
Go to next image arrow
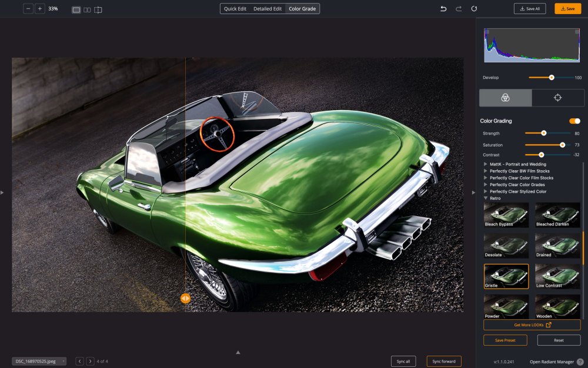pyautogui.click(x=90, y=362)
